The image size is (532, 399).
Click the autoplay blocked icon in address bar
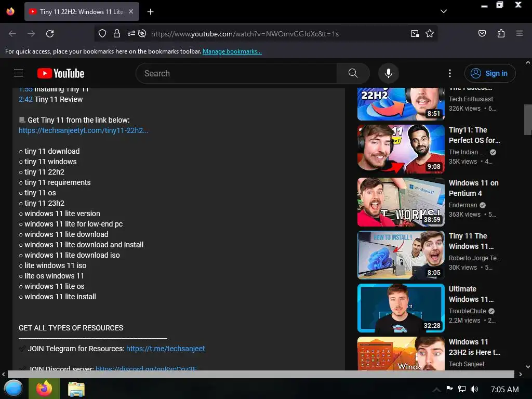(142, 34)
